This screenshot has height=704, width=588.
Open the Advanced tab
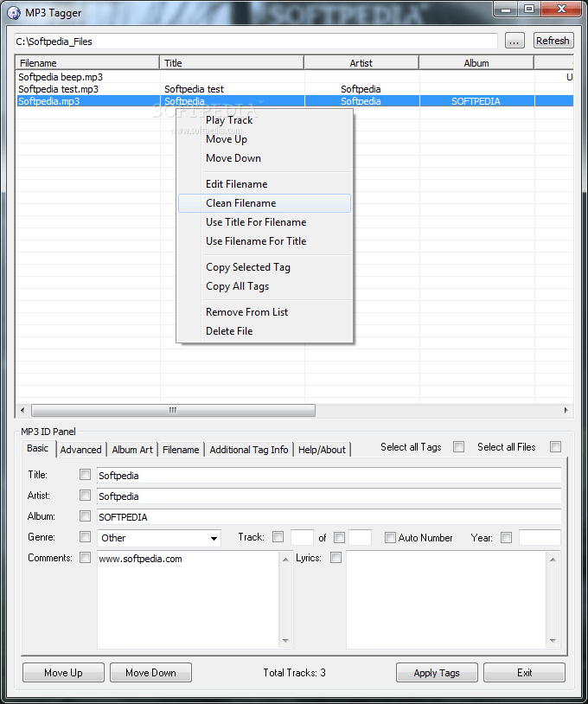[80, 450]
